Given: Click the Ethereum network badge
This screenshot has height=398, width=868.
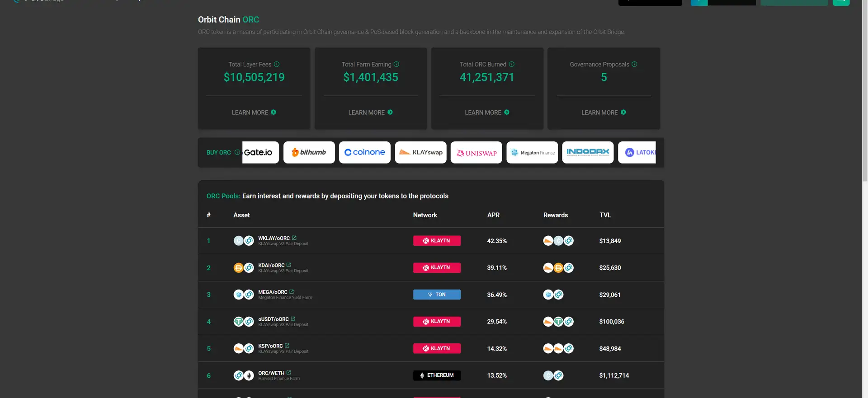Looking at the screenshot, I should (x=437, y=375).
